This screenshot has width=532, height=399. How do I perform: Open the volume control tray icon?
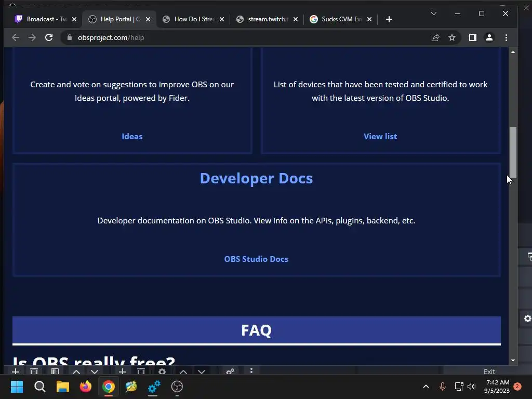[x=471, y=387]
